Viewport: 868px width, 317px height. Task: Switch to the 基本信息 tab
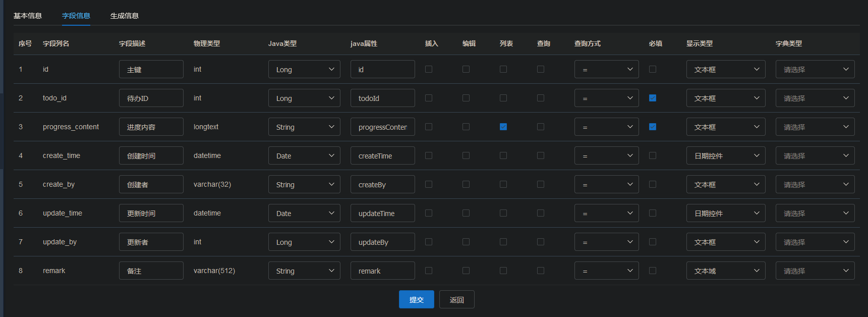coord(28,16)
